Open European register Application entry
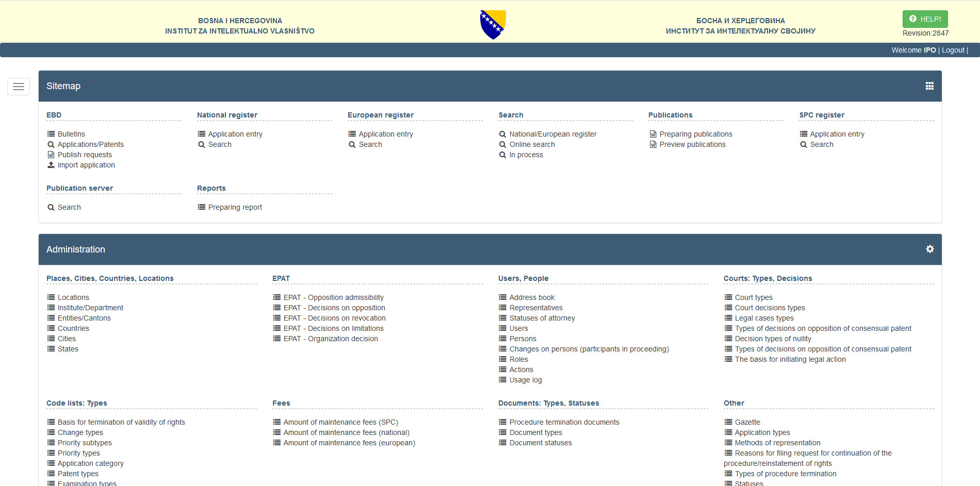The image size is (980, 486). click(x=386, y=134)
